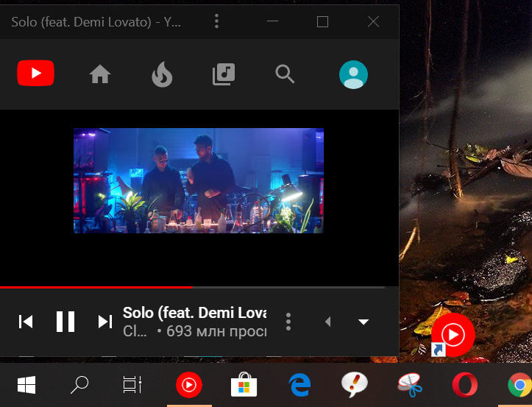Screen dimensions: 532x407
Task: Click the YouTube Music logo
Action: [x=35, y=73]
